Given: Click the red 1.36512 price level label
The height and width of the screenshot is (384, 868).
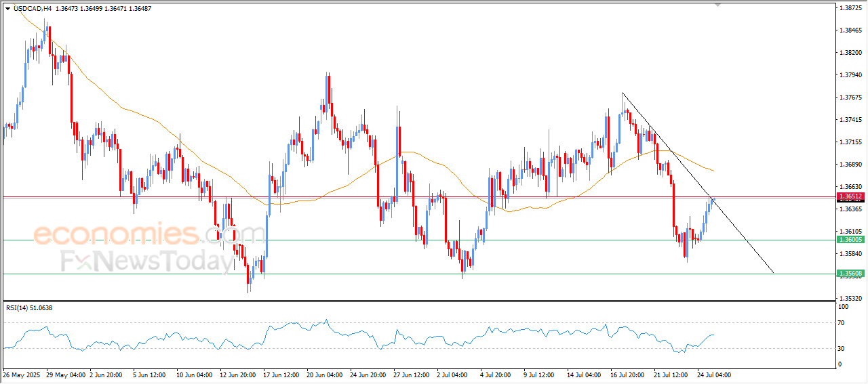Looking at the screenshot, I should pos(850,196).
